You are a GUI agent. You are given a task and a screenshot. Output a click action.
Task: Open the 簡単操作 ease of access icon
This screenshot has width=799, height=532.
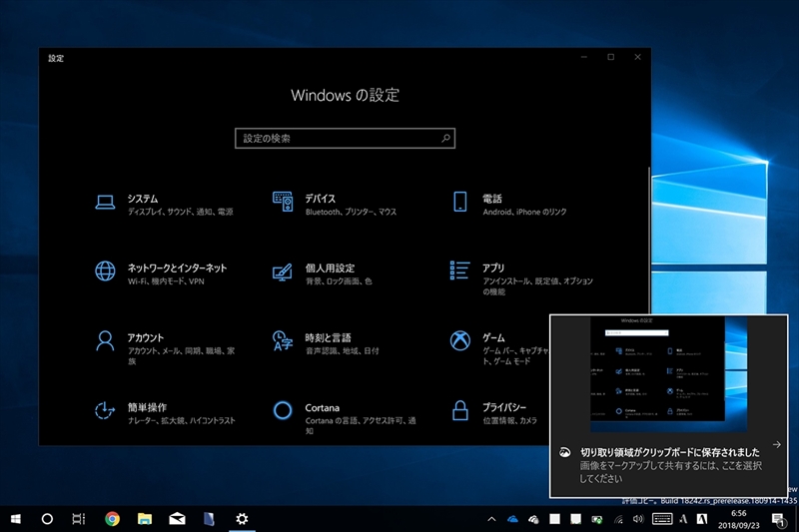pos(105,410)
